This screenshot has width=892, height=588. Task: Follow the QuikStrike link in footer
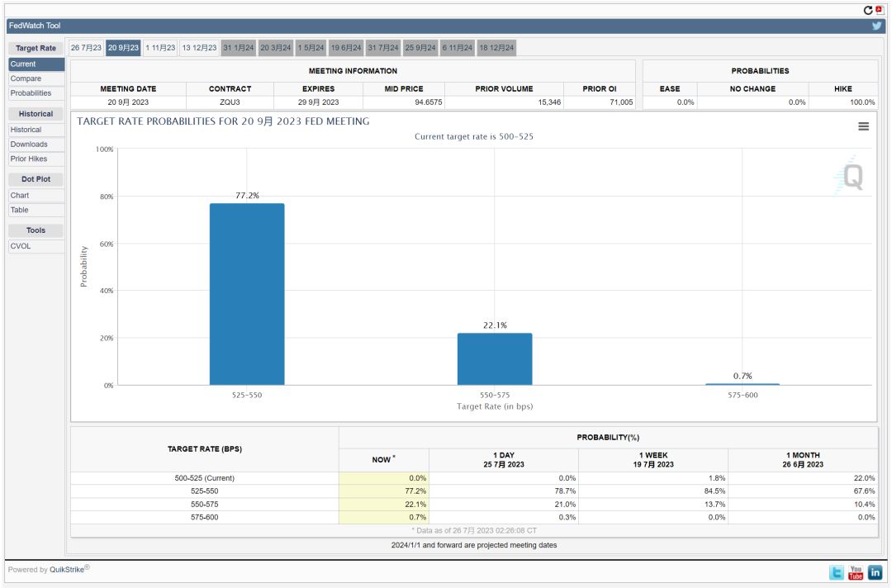[67, 570]
